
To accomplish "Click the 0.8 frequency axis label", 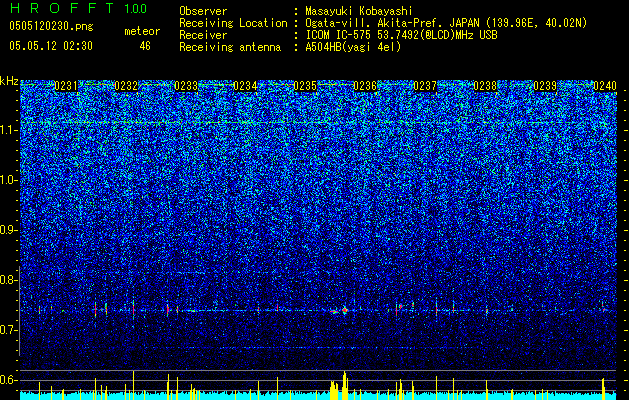I will click(8, 280).
